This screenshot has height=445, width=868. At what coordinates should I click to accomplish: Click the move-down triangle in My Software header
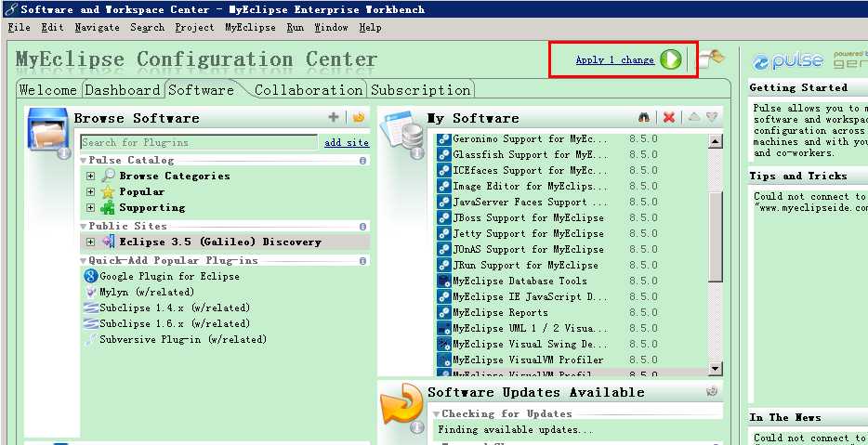(713, 117)
